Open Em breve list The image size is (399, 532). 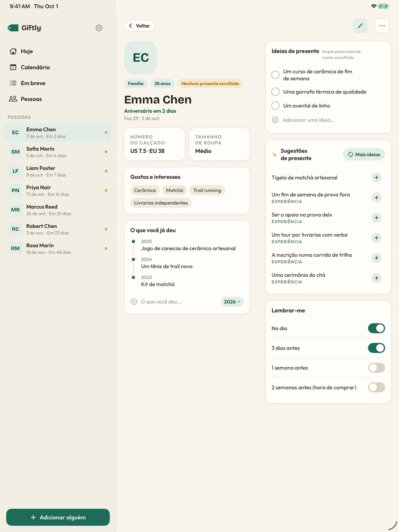58,83
